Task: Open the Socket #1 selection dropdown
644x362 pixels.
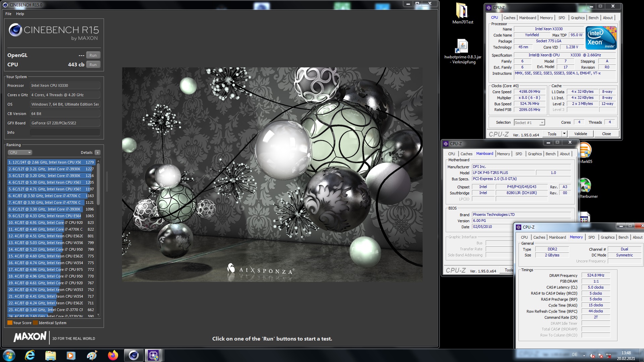Action: [529, 122]
